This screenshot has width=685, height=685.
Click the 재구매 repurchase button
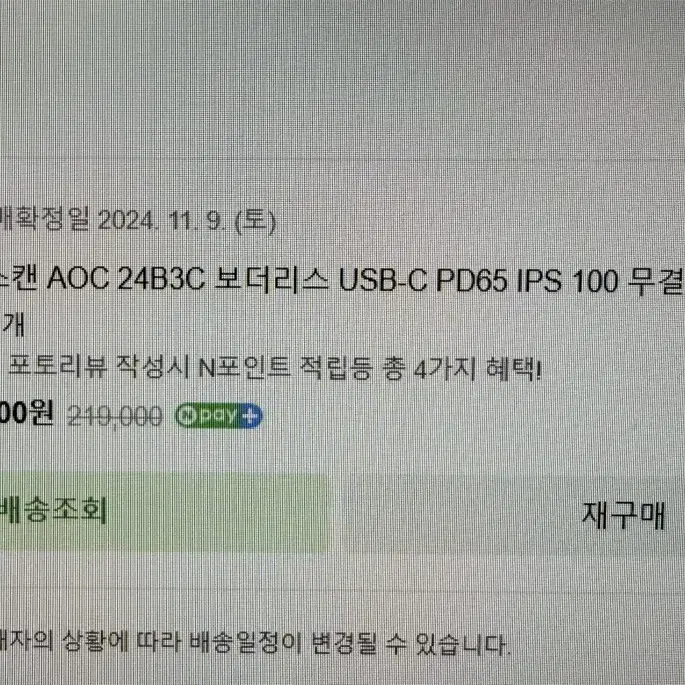623,516
